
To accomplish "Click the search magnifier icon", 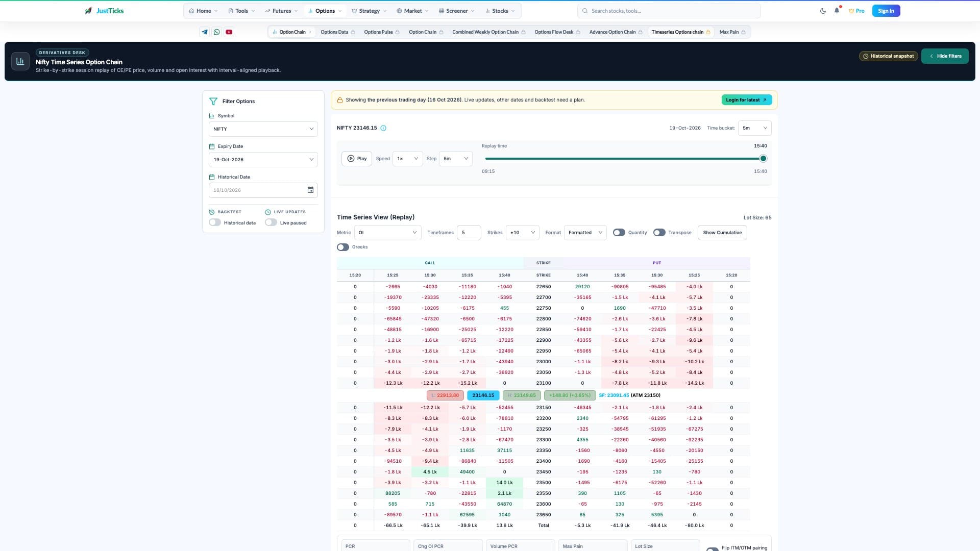I will [585, 11].
